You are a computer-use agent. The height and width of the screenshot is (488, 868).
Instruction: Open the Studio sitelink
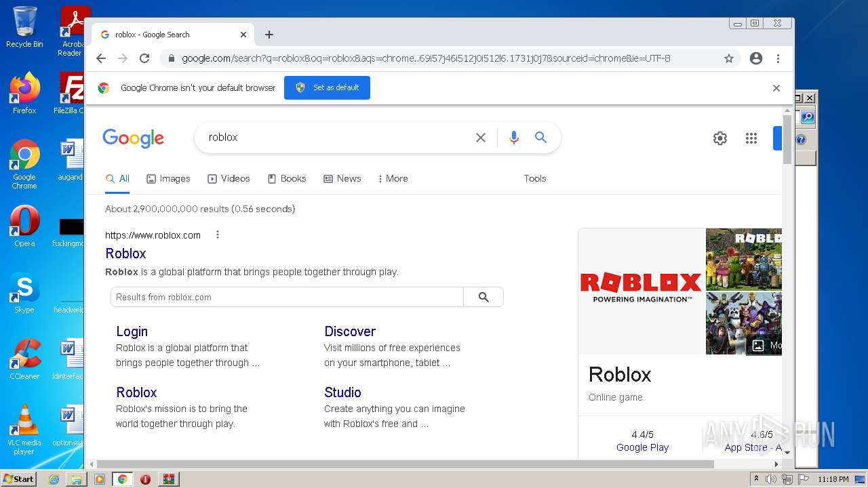point(342,392)
